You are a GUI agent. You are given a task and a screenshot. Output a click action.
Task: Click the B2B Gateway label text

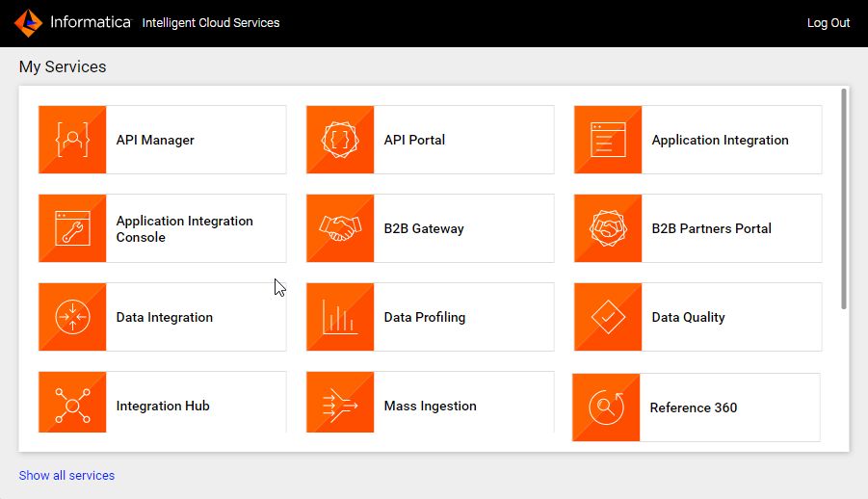424,228
